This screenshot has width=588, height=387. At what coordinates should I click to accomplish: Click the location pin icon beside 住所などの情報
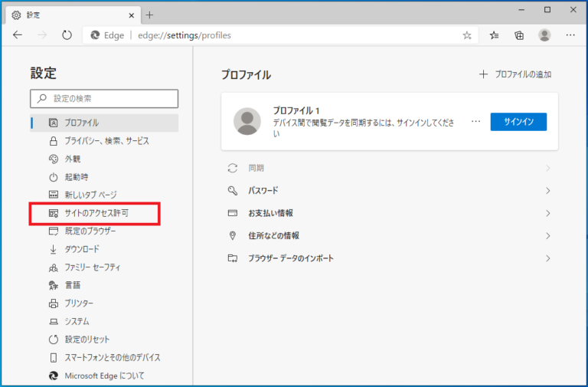tap(233, 236)
